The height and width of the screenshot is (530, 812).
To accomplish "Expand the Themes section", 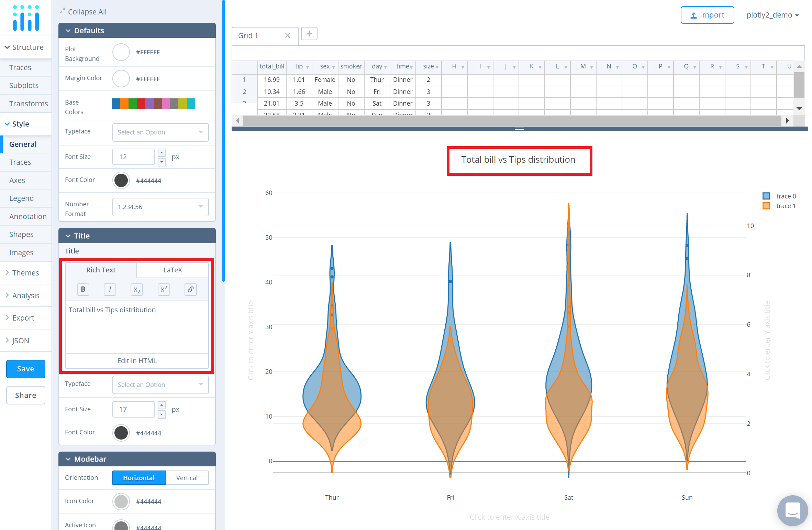I will click(25, 273).
